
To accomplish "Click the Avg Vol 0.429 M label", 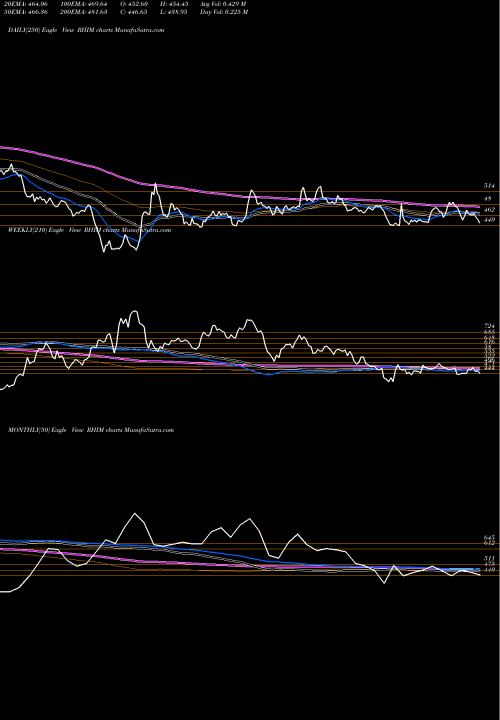I will point(224,4).
